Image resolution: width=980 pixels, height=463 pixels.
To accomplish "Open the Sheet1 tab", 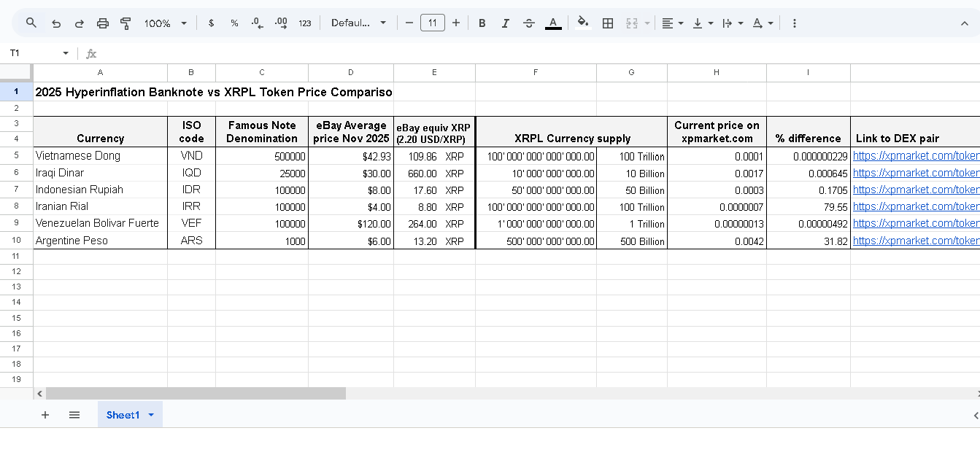I will pyautogui.click(x=123, y=415).
